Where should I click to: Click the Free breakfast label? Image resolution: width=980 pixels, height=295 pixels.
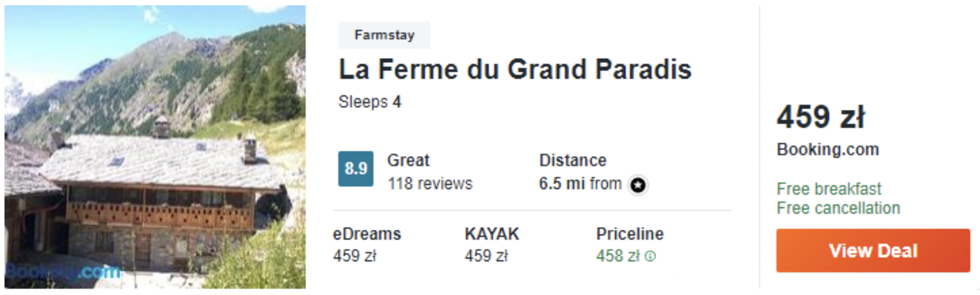point(829,189)
